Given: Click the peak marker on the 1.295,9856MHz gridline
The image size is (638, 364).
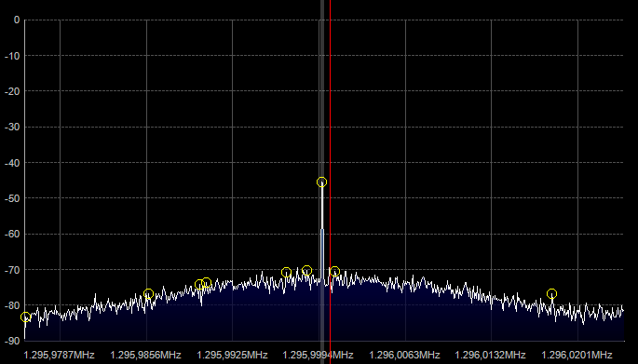Looking at the screenshot, I should click(x=148, y=293).
